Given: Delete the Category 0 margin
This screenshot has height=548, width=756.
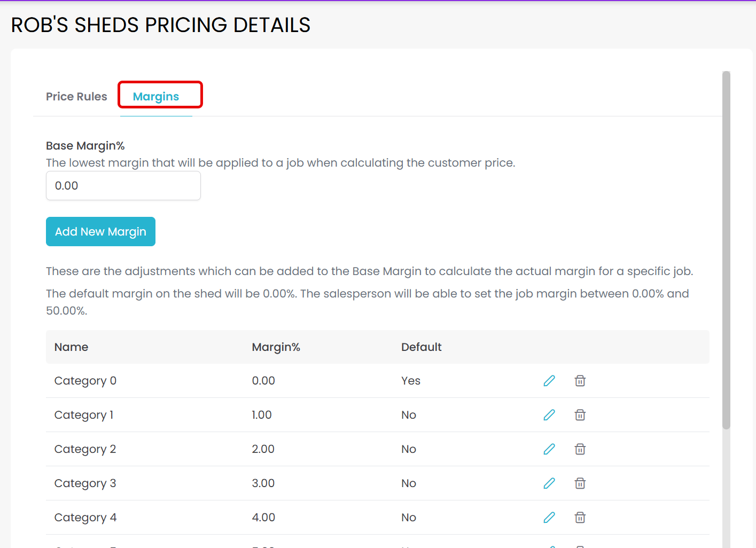Looking at the screenshot, I should click(580, 381).
